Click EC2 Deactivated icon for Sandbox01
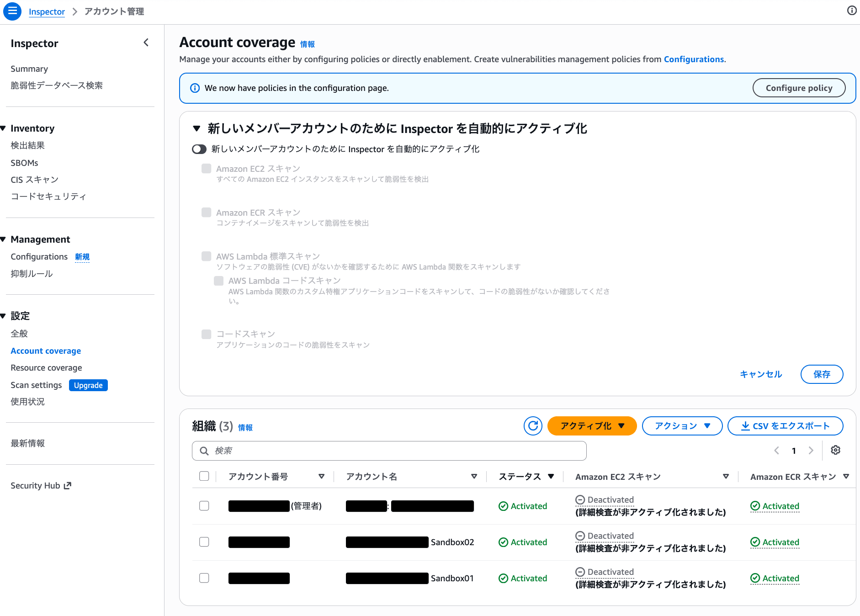 (x=580, y=572)
